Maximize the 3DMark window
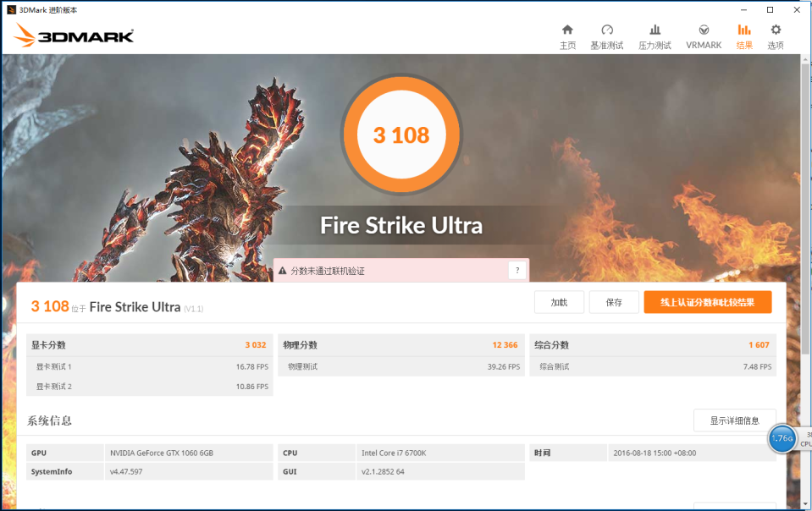 point(770,10)
